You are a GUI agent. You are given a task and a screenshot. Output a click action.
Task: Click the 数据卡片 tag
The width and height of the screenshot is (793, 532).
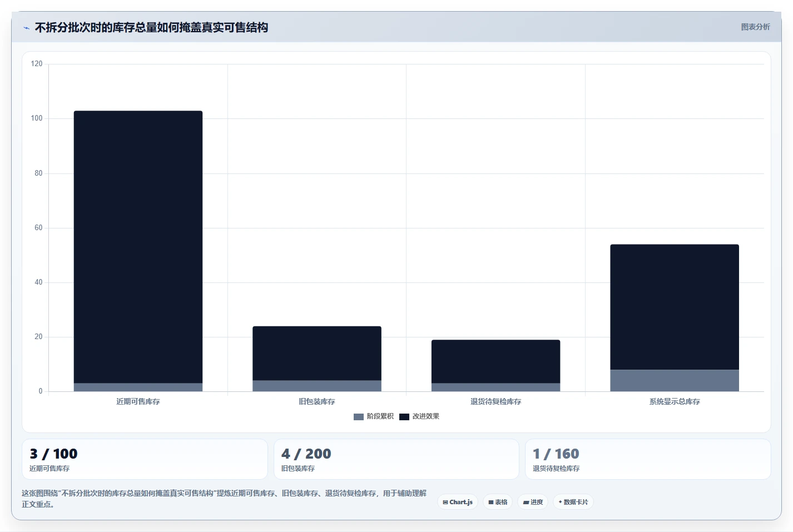[x=573, y=502]
